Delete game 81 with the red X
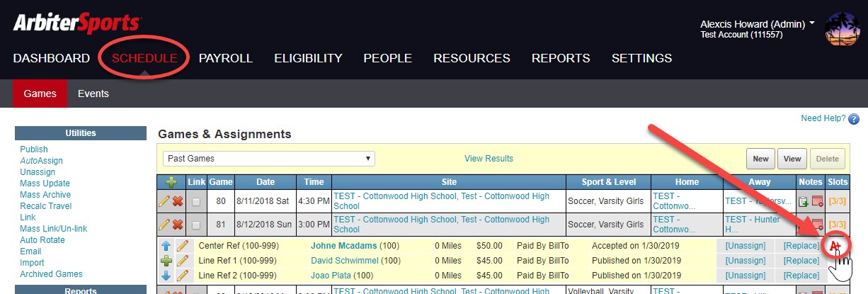Viewport: 868px width, 294px height. pyautogui.click(x=178, y=225)
